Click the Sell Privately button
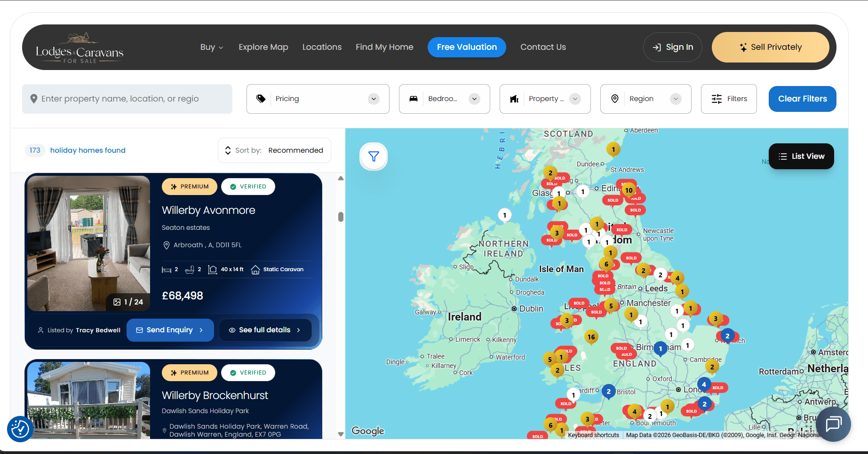This screenshot has width=868, height=454. click(x=771, y=47)
